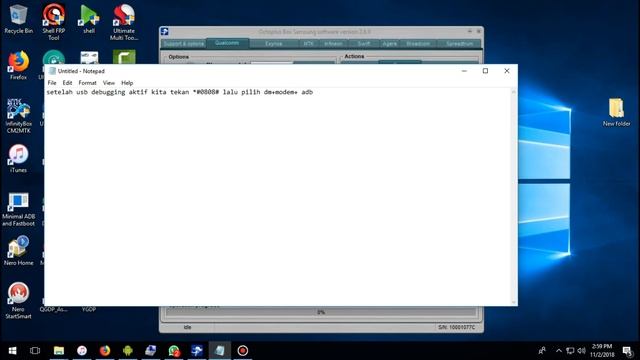Screen dimensions: 640x360
Task: Click Notepad text editing area
Action: (x=278, y=196)
